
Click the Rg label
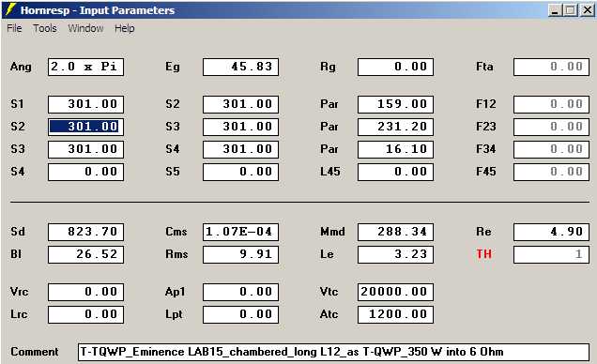328,67
